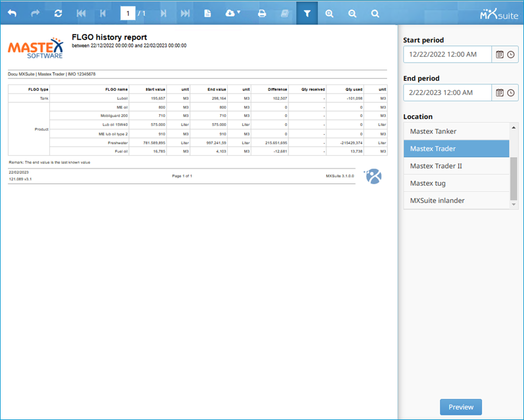Click Location list scroll down arrow

(514, 204)
